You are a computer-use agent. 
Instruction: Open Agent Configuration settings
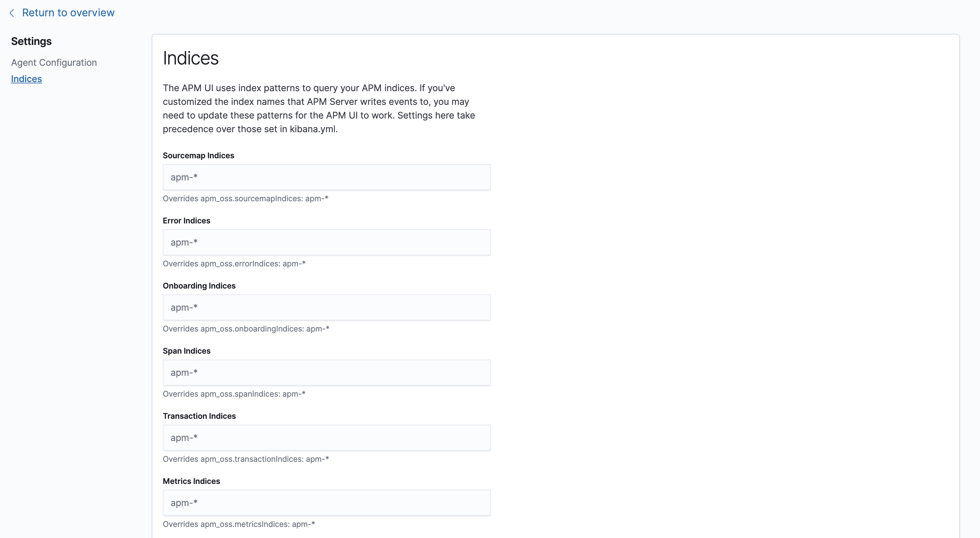coord(54,63)
